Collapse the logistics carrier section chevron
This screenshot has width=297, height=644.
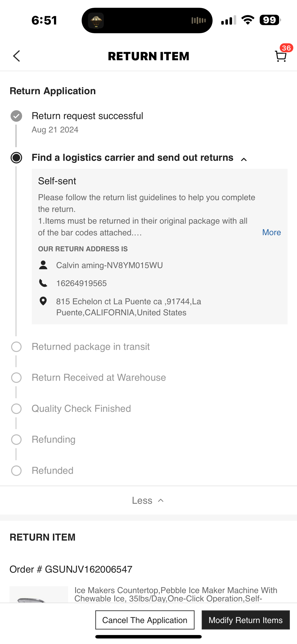click(244, 158)
